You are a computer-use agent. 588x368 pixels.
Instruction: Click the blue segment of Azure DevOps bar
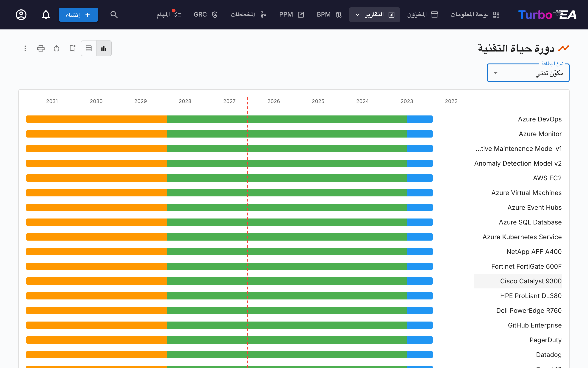pos(420,119)
